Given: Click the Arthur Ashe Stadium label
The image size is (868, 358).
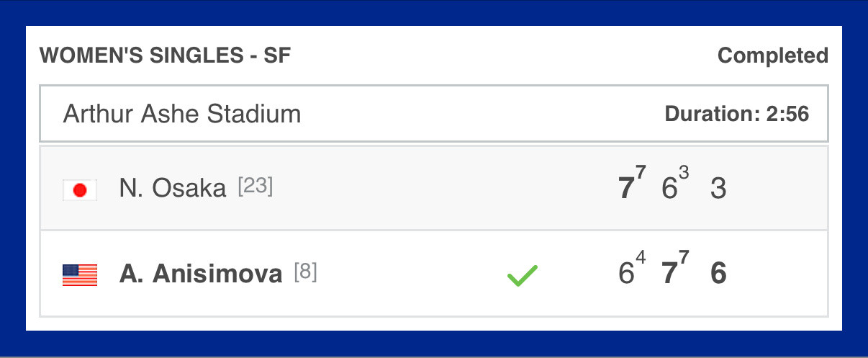Looking at the screenshot, I should (182, 114).
